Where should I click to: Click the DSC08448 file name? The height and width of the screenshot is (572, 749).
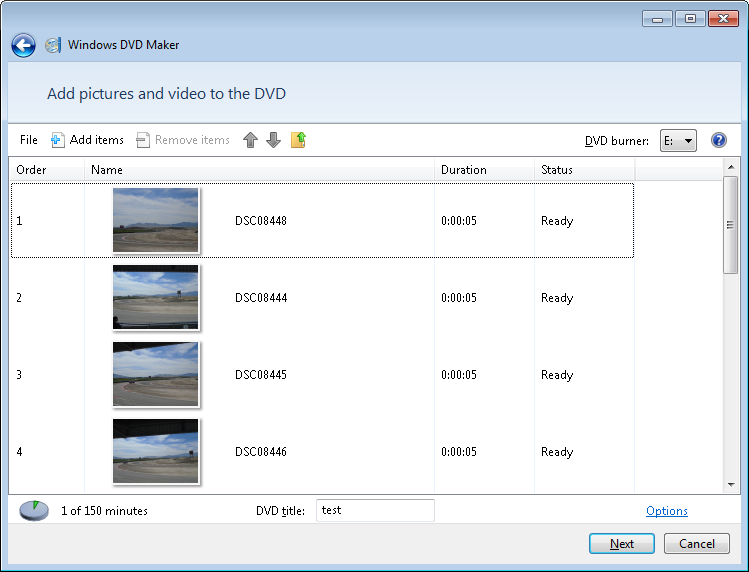tap(261, 221)
